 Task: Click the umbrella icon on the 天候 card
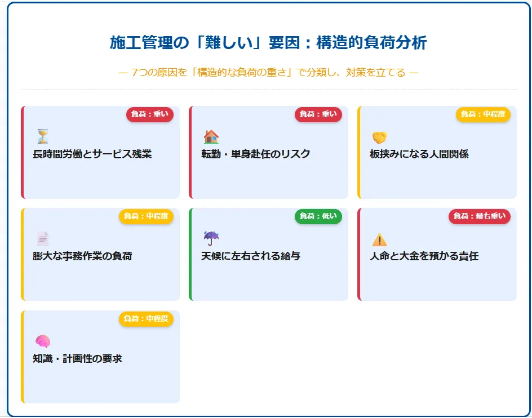(x=211, y=238)
